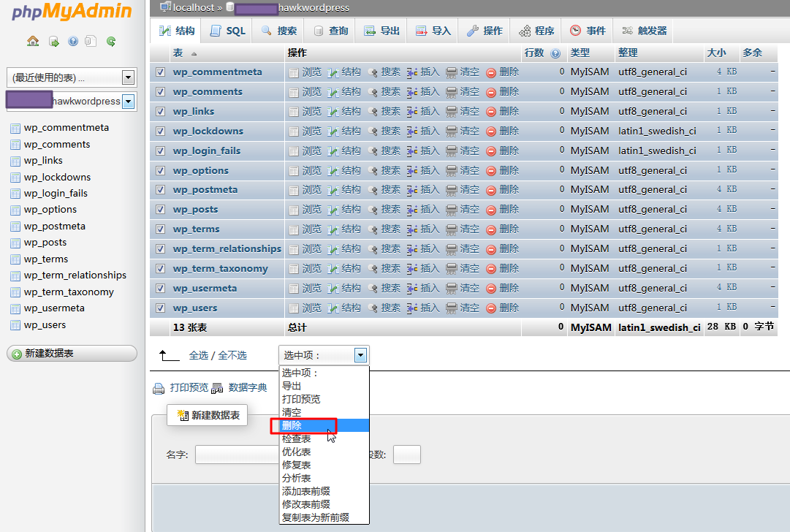Open the 导入 tab
Screen dimensions: 790x532
pos(433,31)
